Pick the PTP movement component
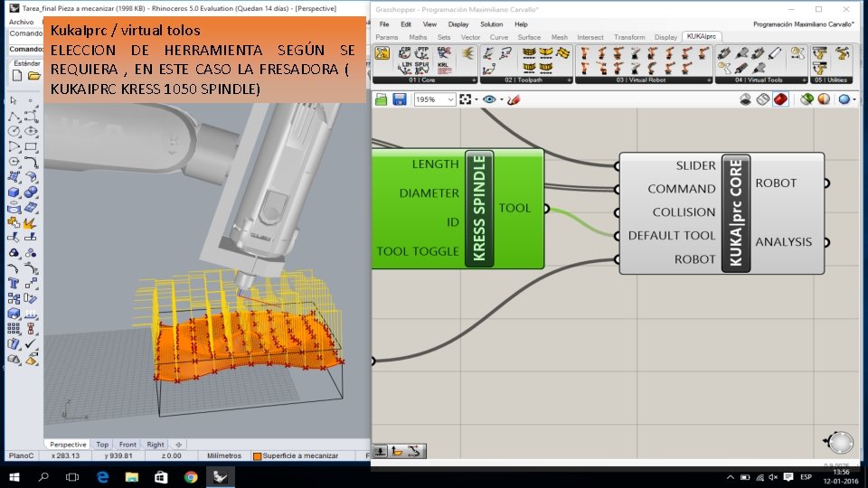 [422, 53]
